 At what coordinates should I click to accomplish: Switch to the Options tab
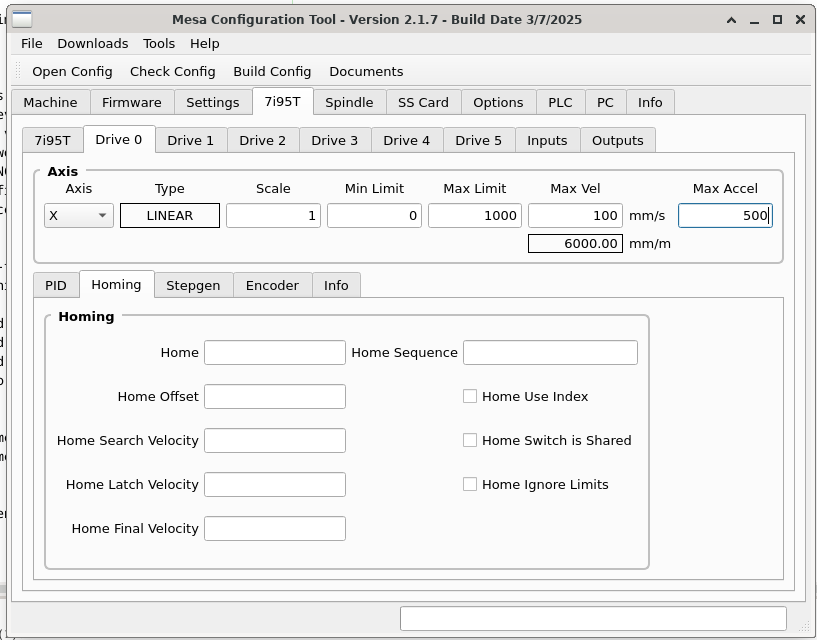point(498,102)
